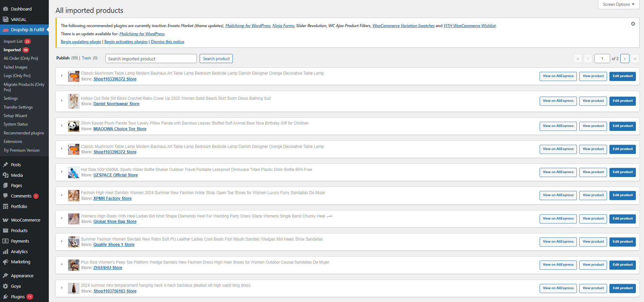644x302 pixels.
Task: Open the MIAOOWA Choice Toy Store link
Action: pos(120,129)
